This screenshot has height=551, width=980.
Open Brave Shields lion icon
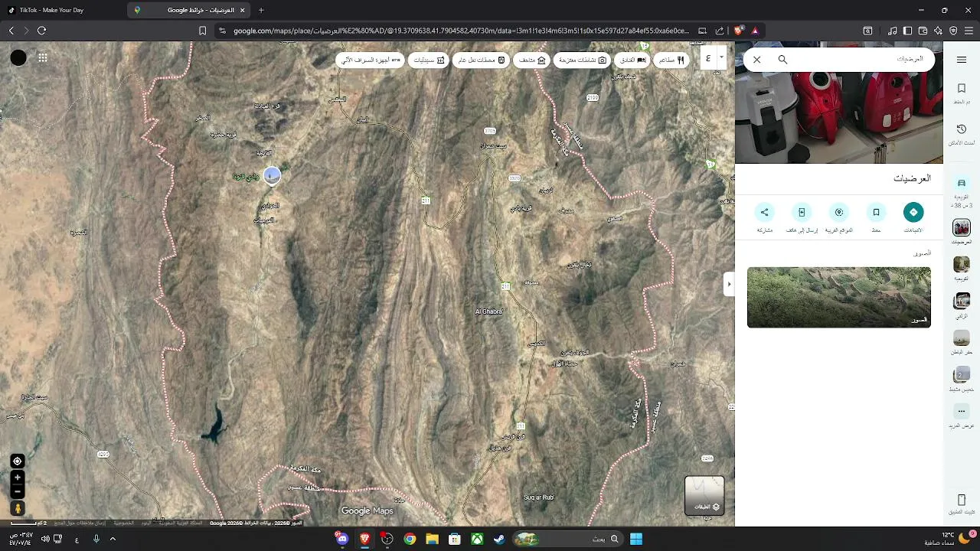738,31
